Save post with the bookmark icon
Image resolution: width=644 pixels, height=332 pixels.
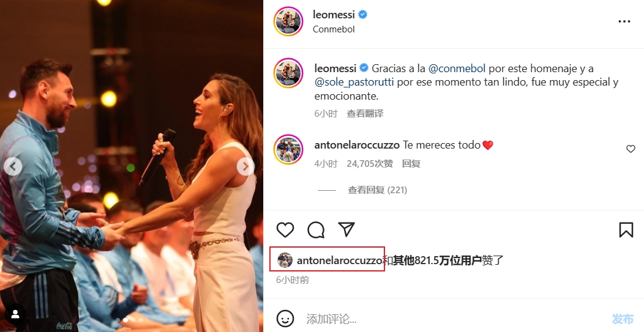626,230
